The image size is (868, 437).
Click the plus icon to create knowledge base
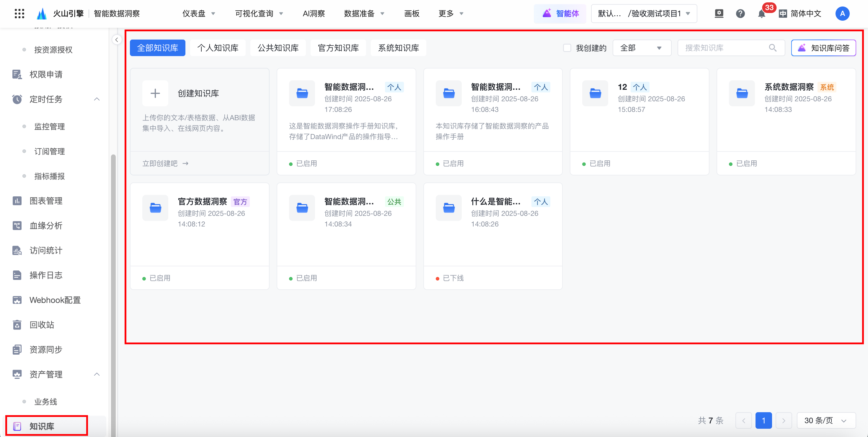[155, 93]
